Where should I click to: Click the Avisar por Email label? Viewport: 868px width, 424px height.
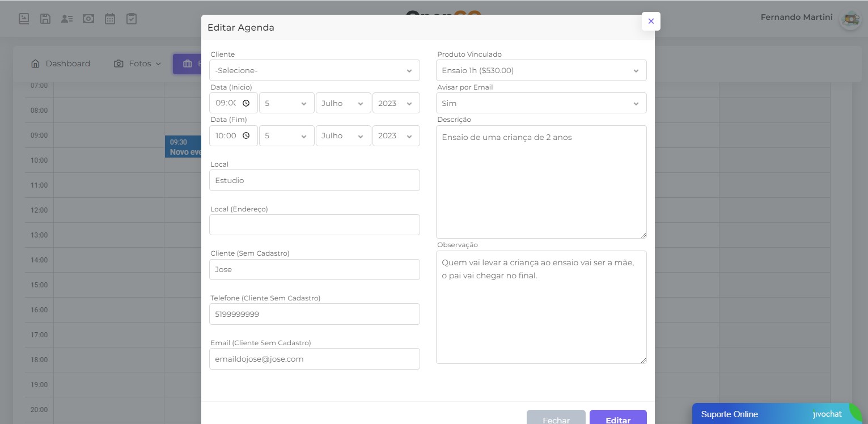click(465, 87)
